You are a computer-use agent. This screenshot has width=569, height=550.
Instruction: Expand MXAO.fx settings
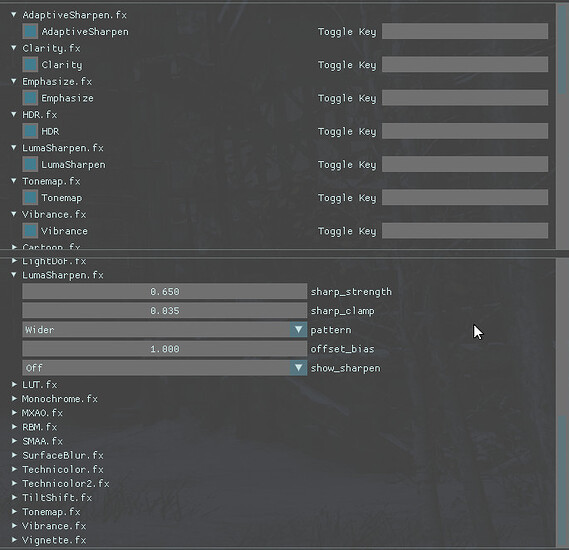click(x=14, y=412)
